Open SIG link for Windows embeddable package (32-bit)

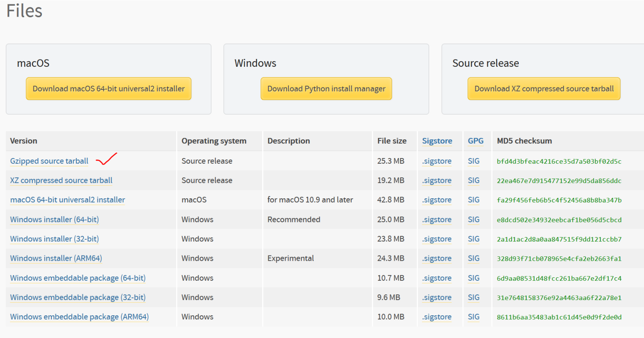pos(474,297)
